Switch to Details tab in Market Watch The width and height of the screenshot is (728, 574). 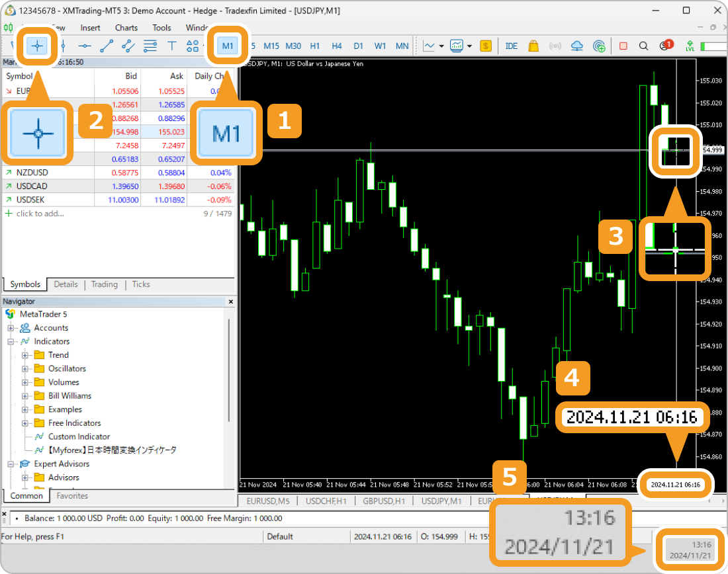(66, 284)
